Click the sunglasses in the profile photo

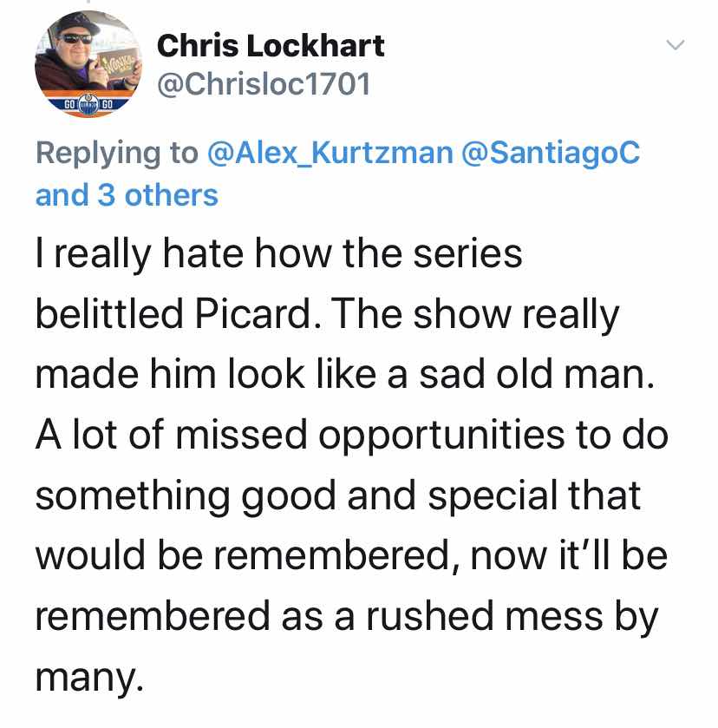pyautogui.click(x=75, y=38)
